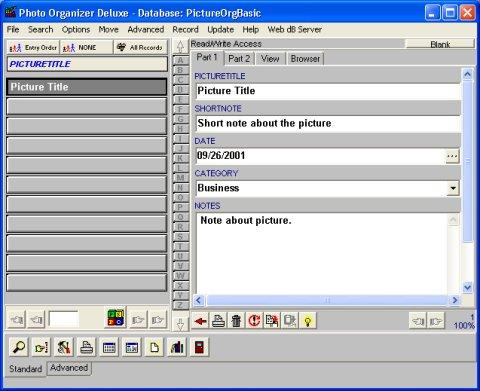The height and width of the screenshot is (391, 480).
Task: Click the record number box in list navigation
Action: coord(63,319)
